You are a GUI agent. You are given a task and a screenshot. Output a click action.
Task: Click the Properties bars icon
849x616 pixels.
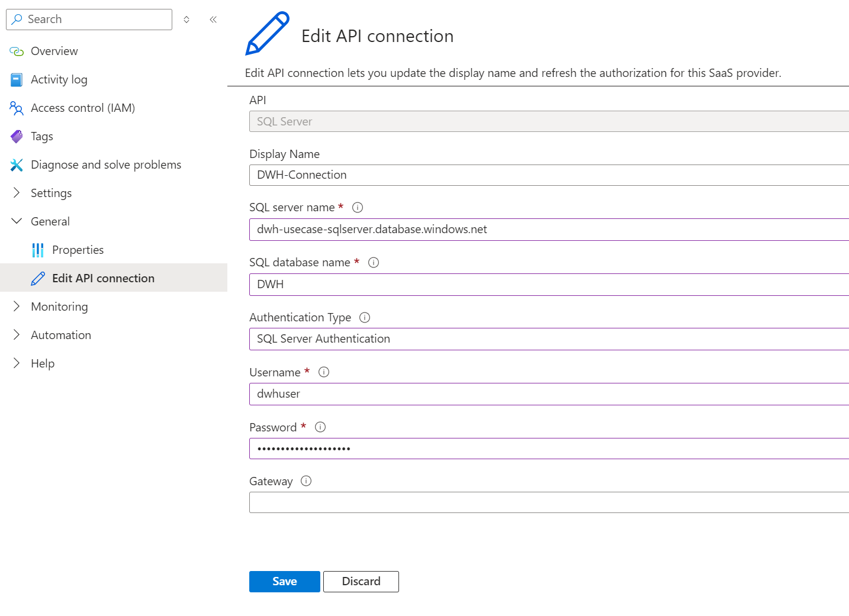coord(38,250)
